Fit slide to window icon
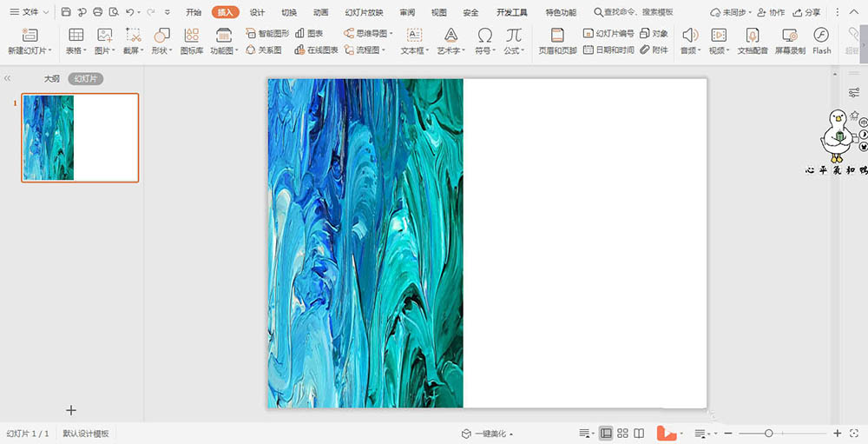Screen dimensions: 868x444 (854, 434)
